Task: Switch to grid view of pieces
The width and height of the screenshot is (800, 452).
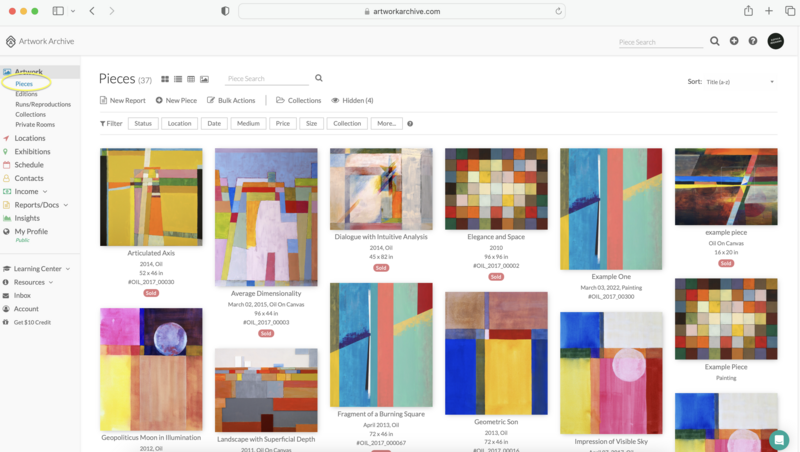Action: point(165,79)
